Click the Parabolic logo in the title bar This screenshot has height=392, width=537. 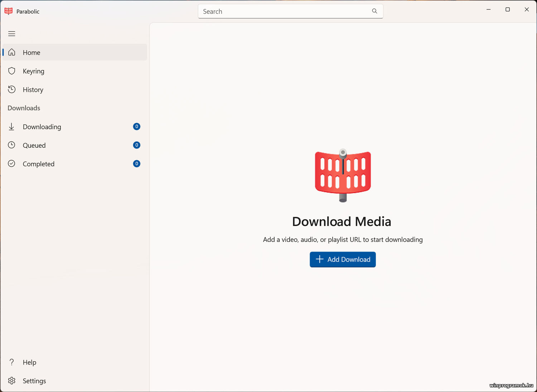coord(9,11)
